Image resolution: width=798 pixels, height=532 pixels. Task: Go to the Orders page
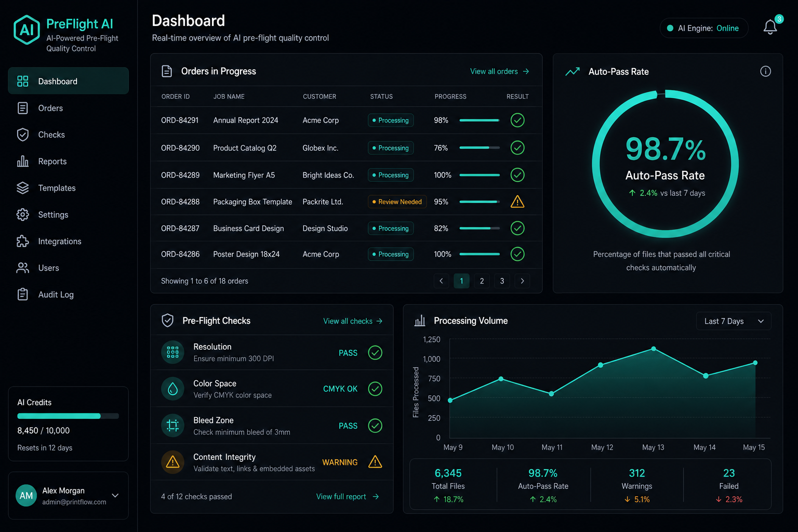pos(68,108)
